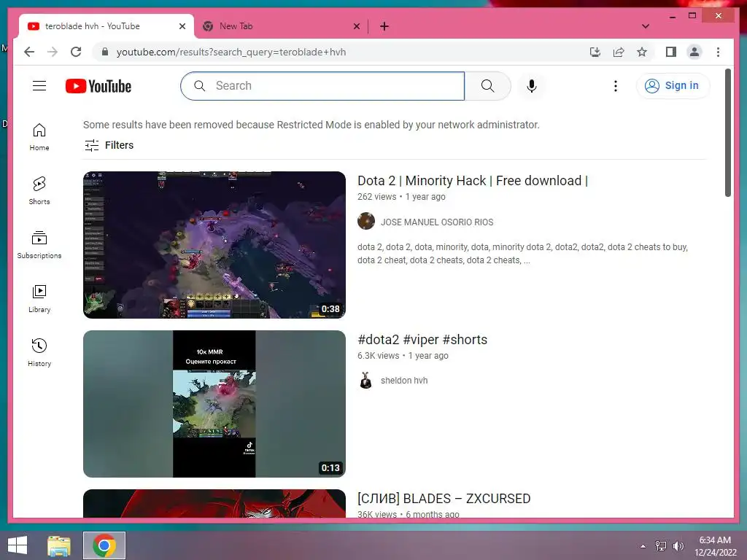Share this page via address bar icon
This screenshot has width=747, height=560.
619,52
